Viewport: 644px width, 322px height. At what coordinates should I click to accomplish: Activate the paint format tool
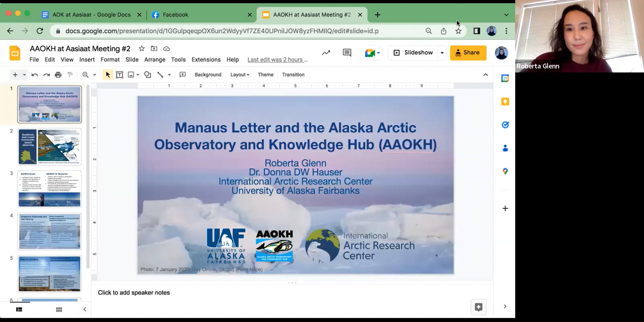tap(70, 75)
